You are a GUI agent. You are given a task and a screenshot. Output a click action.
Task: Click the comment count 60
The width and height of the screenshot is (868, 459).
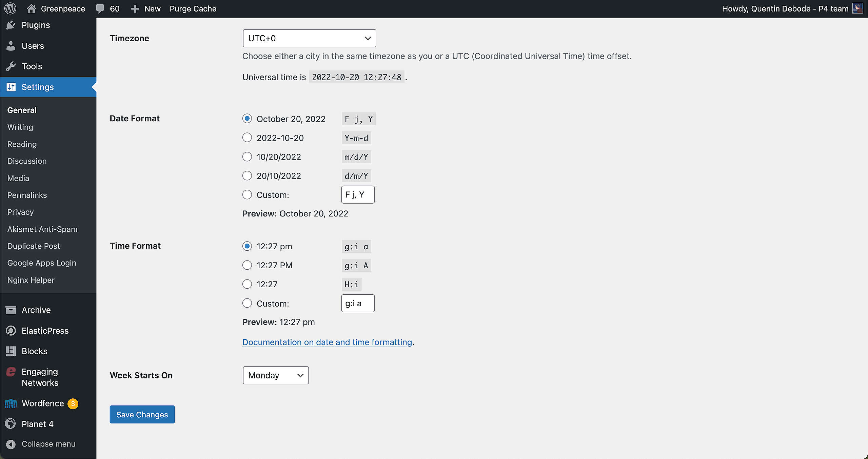(x=115, y=9)
